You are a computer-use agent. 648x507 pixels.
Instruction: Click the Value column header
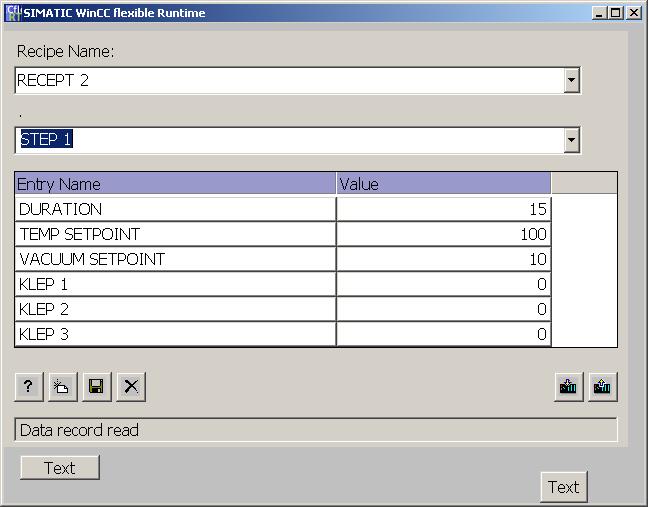(443, 184)
